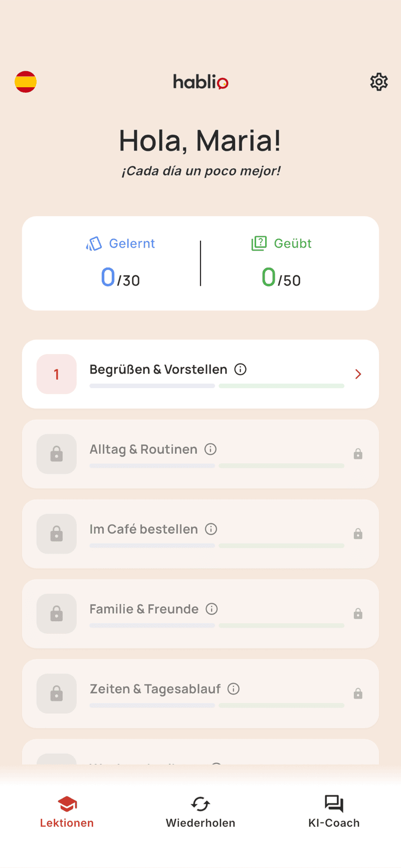Tap the Spanish flag language icon
Viewport: 401px width, 868px height.
tap(26, 82)
